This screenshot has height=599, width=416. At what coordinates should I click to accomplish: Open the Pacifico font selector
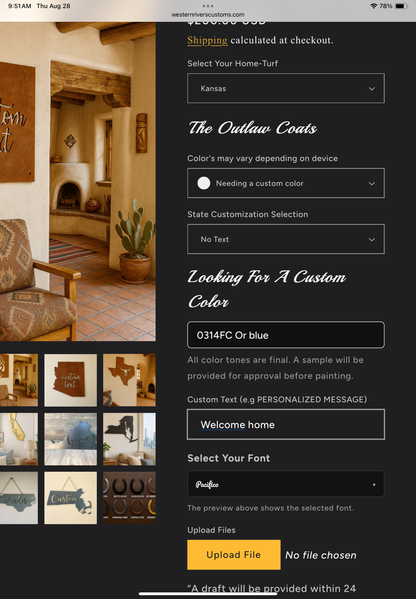[286, 484]
